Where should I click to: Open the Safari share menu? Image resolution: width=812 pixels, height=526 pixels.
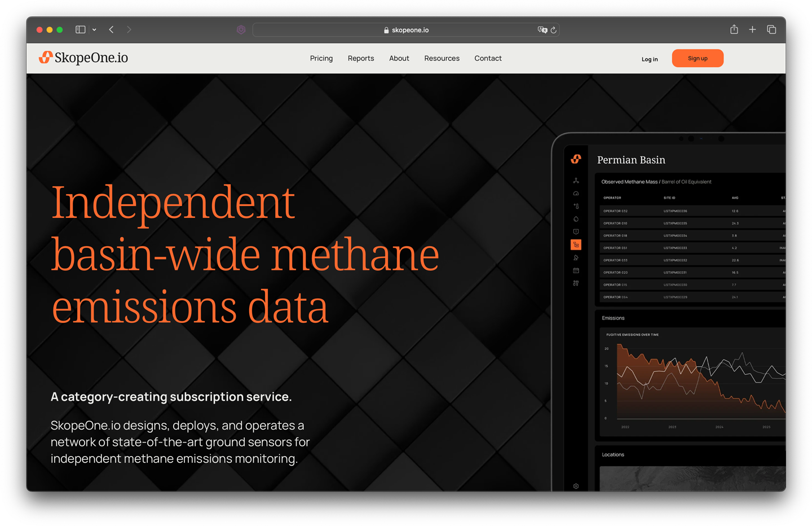[x=734, y=29]
